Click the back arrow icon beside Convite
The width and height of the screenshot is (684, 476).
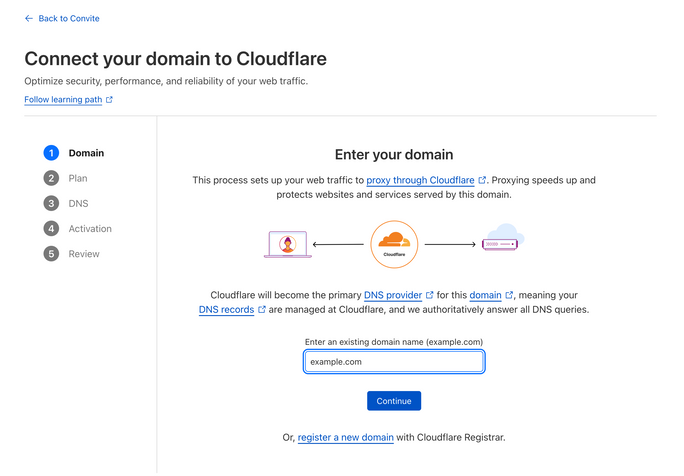pyautogui.click(x=29, y=18)
